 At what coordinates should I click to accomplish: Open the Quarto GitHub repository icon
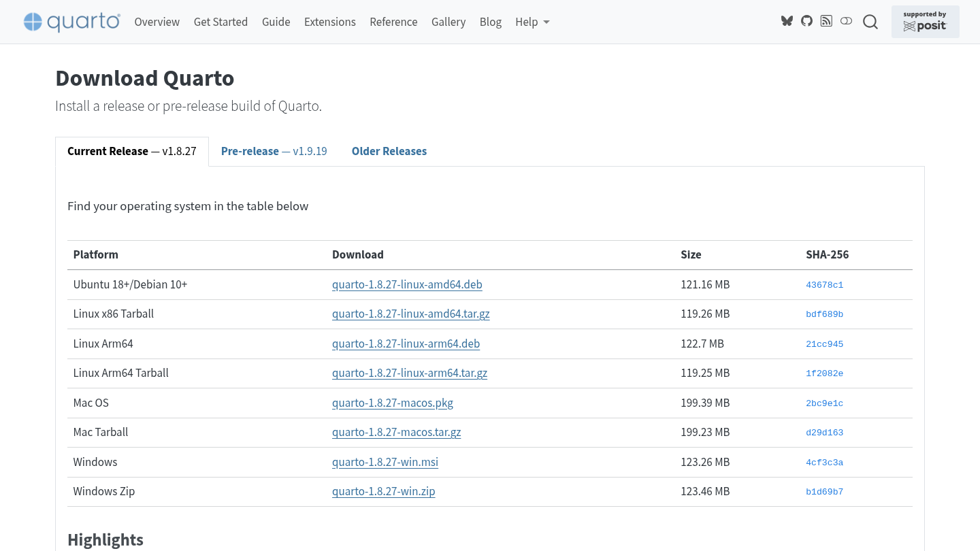(806, 21)
